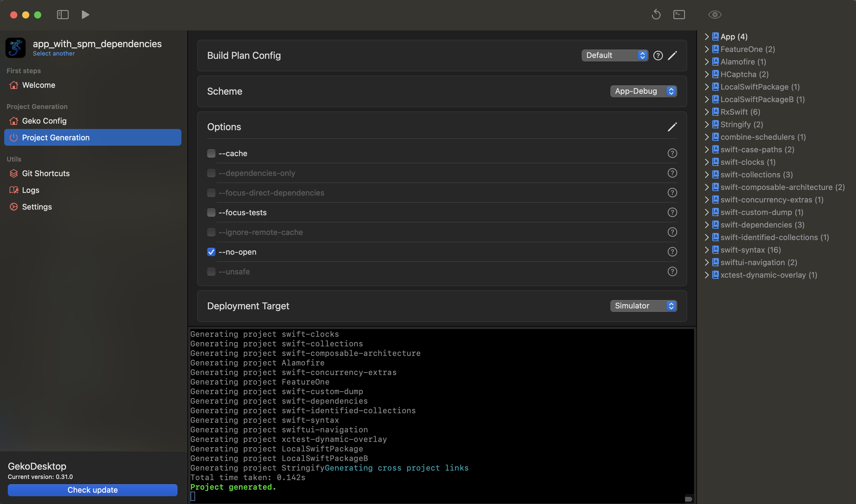856x504 pixels.
Task: Open the terminal icon in the toolbar
Action: pyautogui.click(x=679, y=15)
